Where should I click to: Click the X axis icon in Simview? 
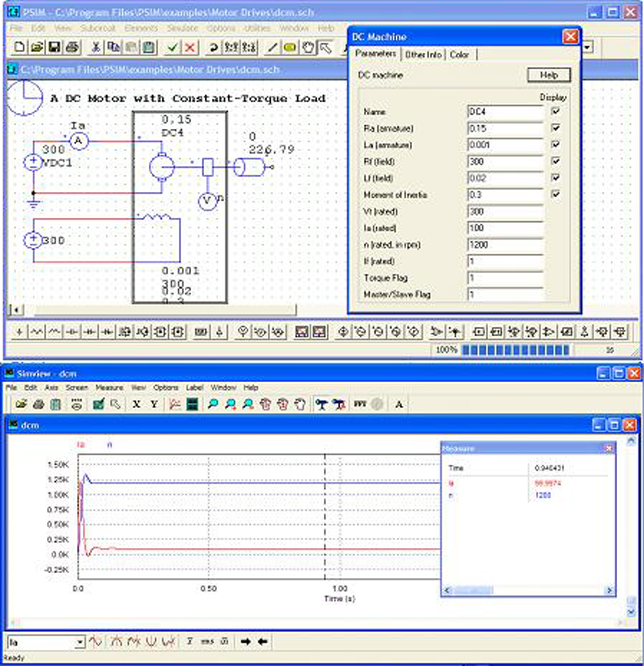pyautogui.click(x=136, y=404)
